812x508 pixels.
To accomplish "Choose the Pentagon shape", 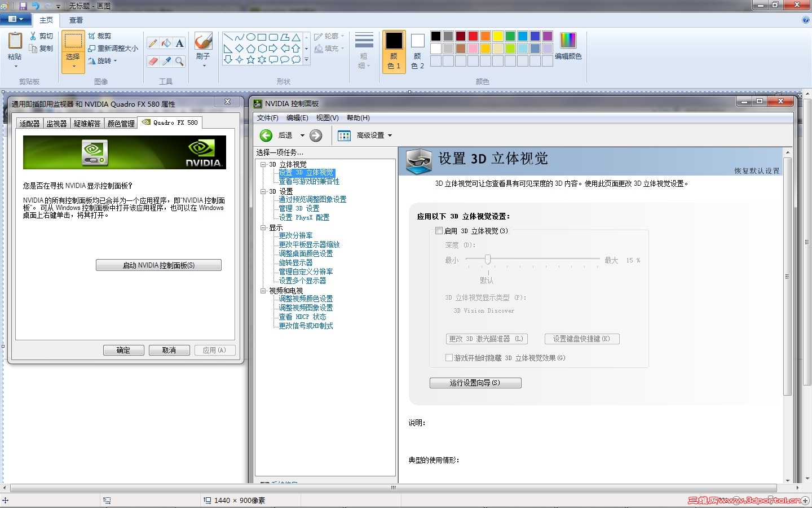I will coord(250,49).
